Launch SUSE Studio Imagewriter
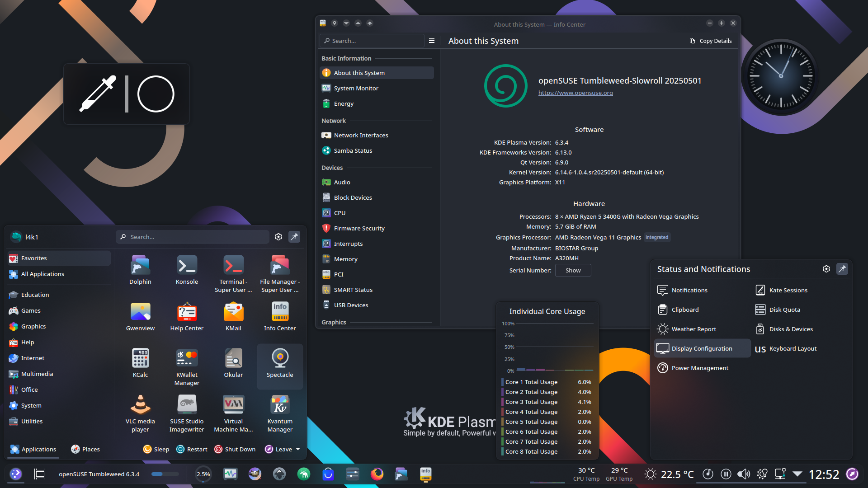This screenshot has height=488, width=868. click(x=187, y=413)
